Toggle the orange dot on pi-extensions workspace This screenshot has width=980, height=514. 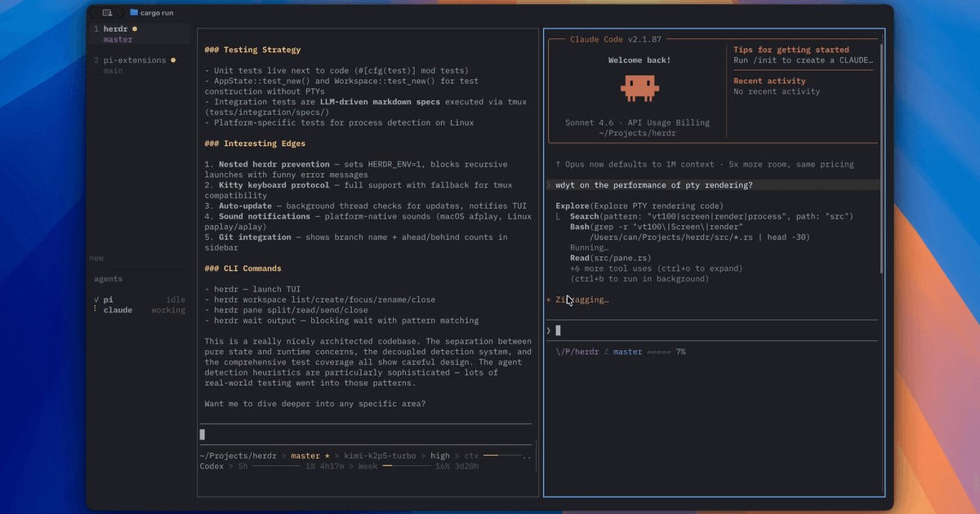tap(173, 60)
